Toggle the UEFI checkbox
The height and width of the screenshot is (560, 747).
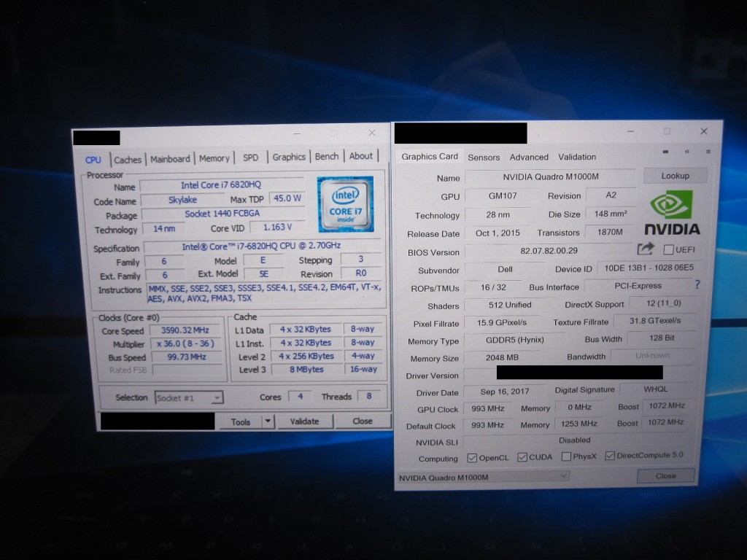[x=668, y=249]
